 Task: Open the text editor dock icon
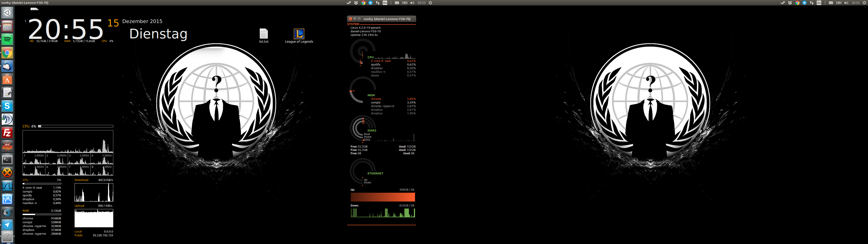click(x=7, y=93)
